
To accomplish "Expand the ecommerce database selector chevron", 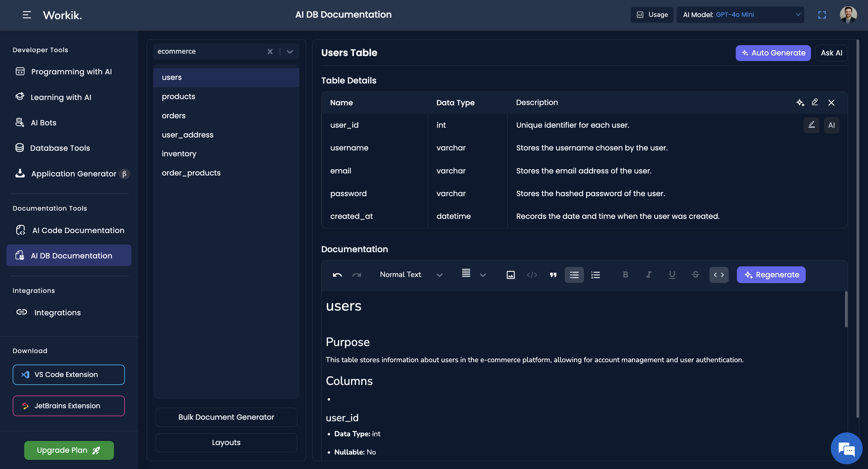I will click(x=290, y=52).
